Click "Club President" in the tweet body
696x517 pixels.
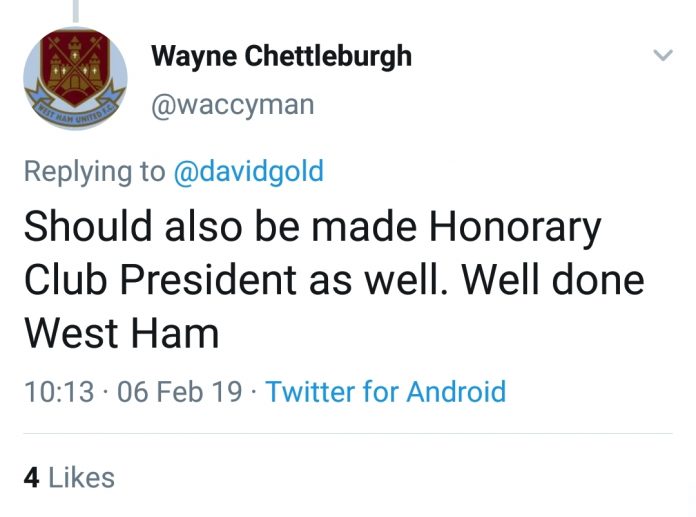click(x=161, y=280)
